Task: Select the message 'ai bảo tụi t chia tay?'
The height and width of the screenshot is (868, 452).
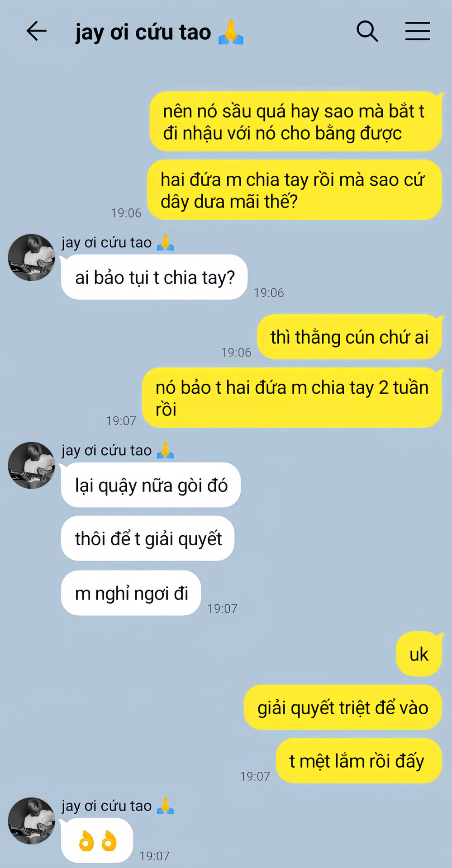Action: point(154,277)
